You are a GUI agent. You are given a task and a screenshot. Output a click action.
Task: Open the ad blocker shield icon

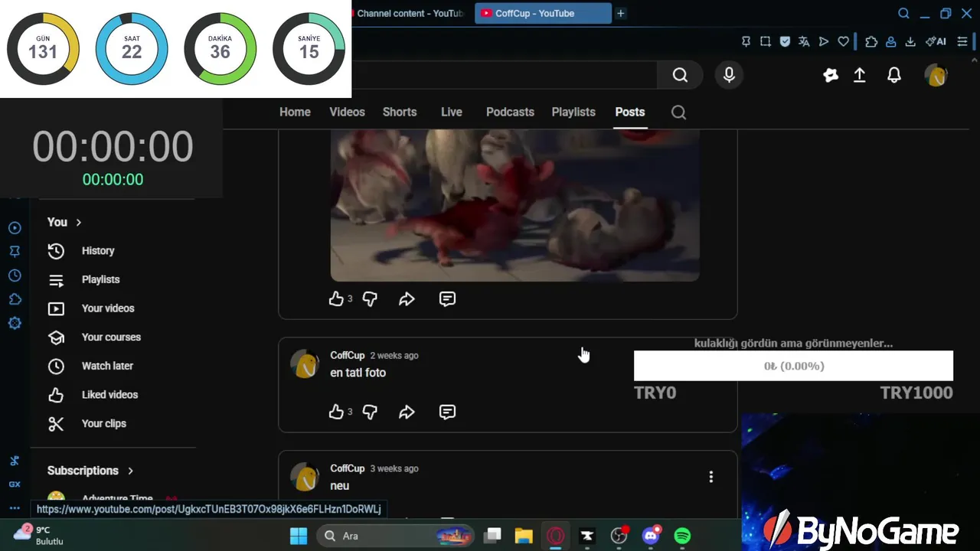click(785, 41)
